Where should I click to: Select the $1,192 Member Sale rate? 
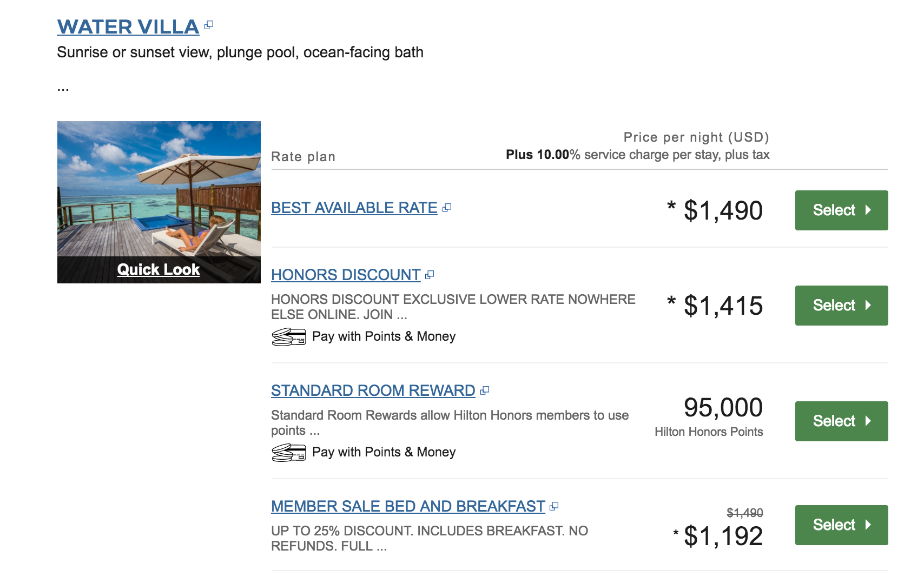(841, 525)
